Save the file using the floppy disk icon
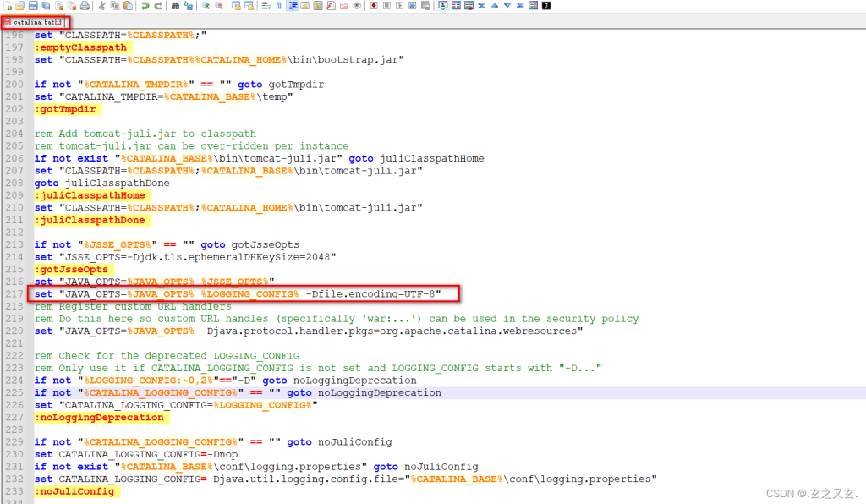Screen dimensions: 866x504 [33, 6]
